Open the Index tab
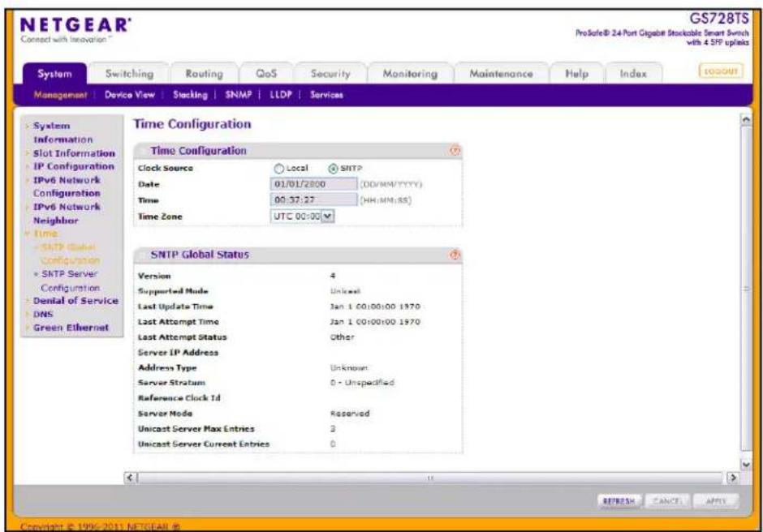This screenshot has width=763, height=532. coord(633,74)
